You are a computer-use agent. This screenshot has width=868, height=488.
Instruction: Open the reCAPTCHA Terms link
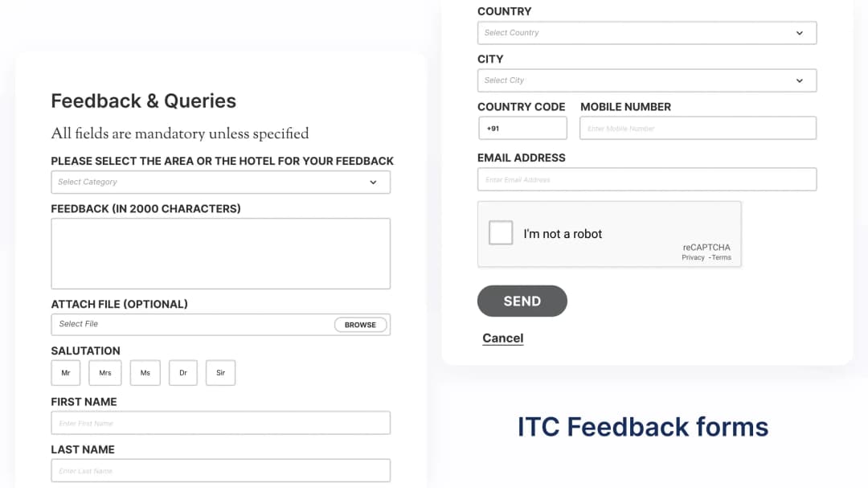click(x=720, y=257)
